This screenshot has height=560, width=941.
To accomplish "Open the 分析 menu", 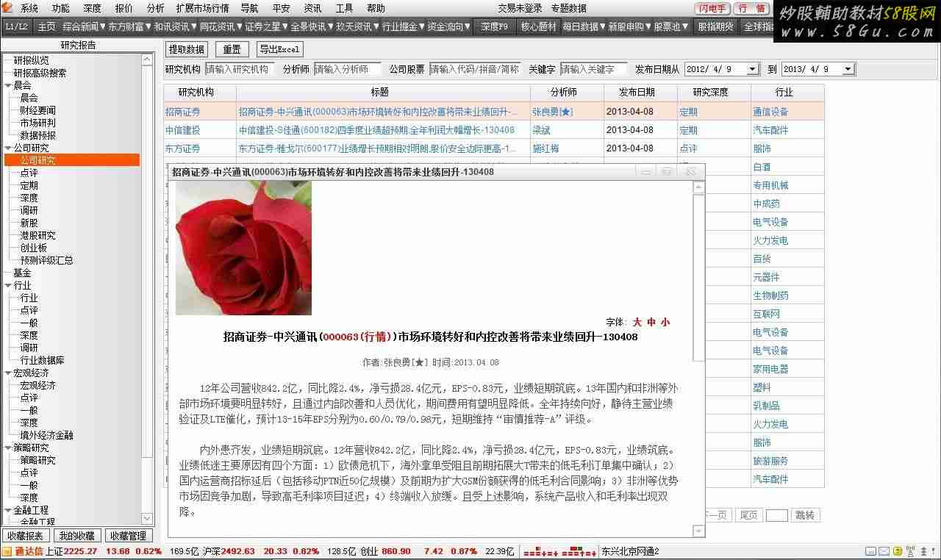I will click(x=155, y=8).
